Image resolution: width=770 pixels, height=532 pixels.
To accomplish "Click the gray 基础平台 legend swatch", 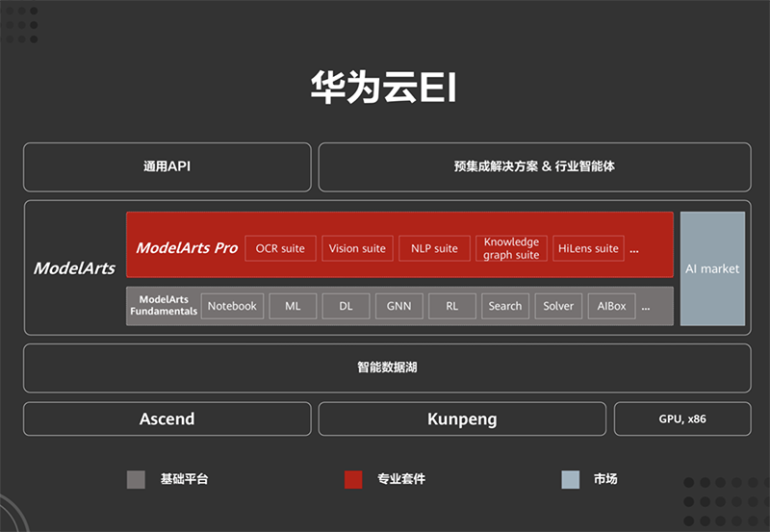I will coord(136,479).
